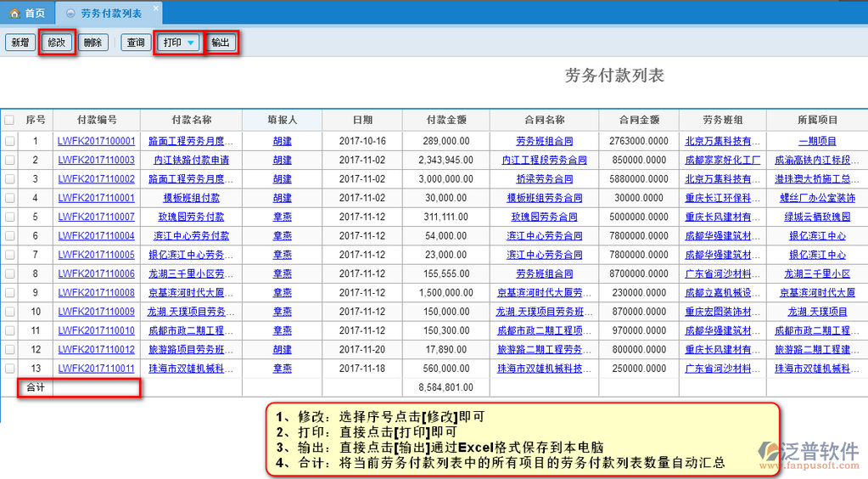Select the 劳务付款列表 tab
868x479 pixels.
tap(109, 13)
